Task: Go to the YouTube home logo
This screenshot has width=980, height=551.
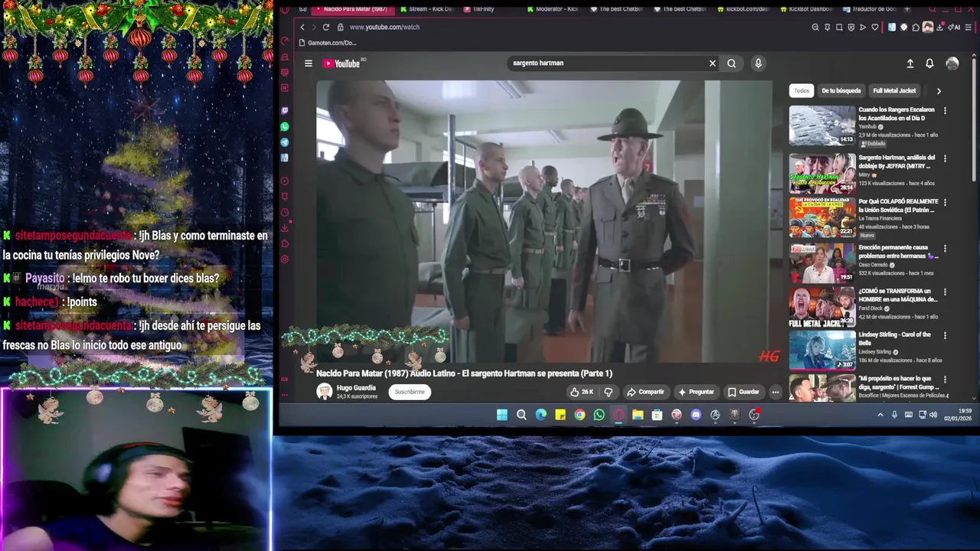Action: click(x=341, y=64)
